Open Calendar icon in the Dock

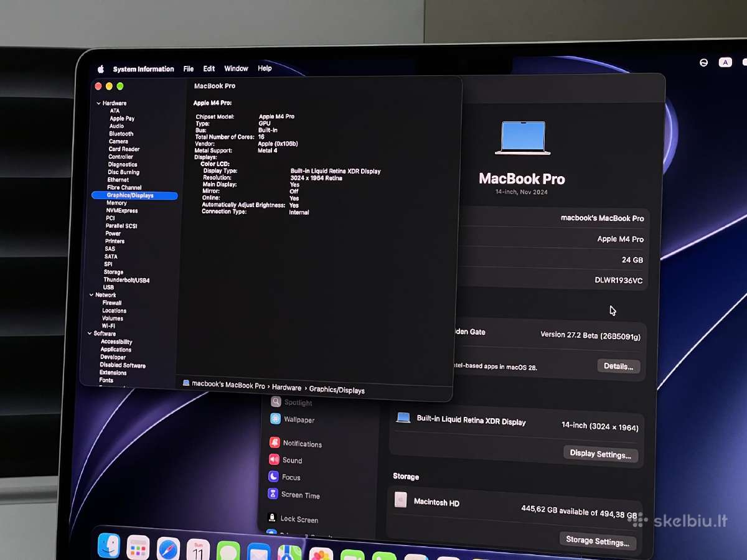pos(198,551)
